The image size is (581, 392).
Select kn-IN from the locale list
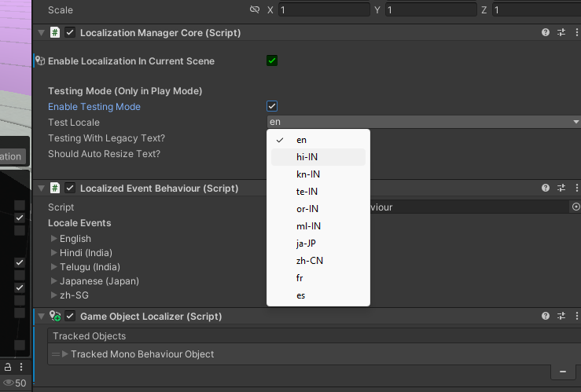(318, 174)
